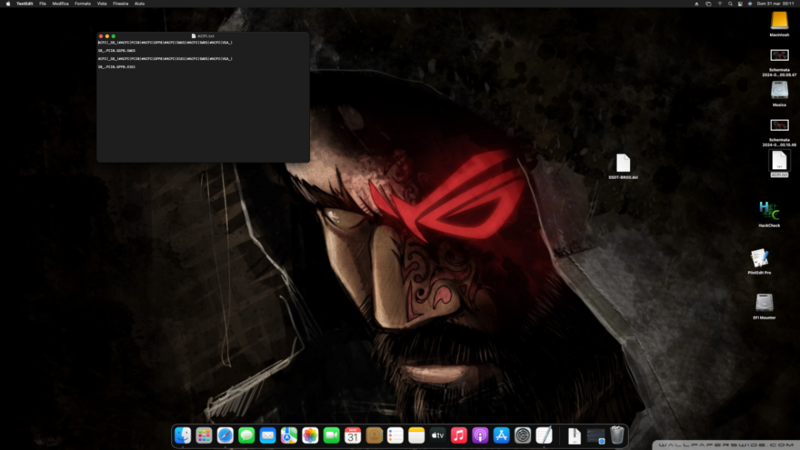Open Calendar showing 31 in Dock
The width and height of the screenshot is (800, 450).
click(353, 436)
